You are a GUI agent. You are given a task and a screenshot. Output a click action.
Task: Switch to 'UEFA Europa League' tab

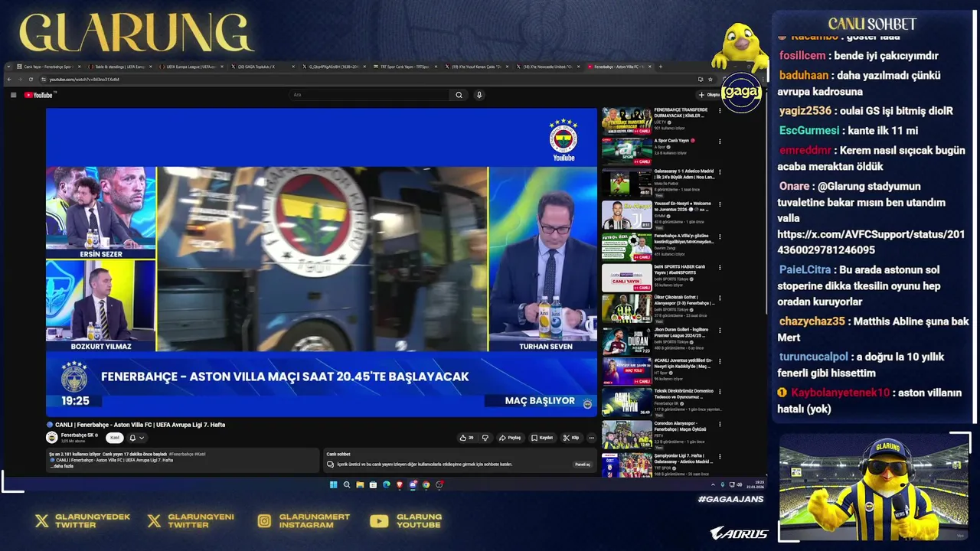(191, 67)
